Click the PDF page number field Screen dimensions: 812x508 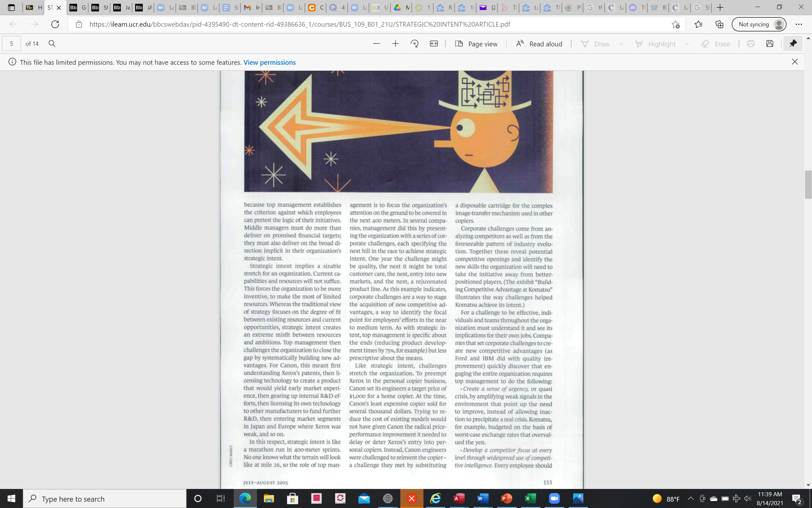point(11,44)
